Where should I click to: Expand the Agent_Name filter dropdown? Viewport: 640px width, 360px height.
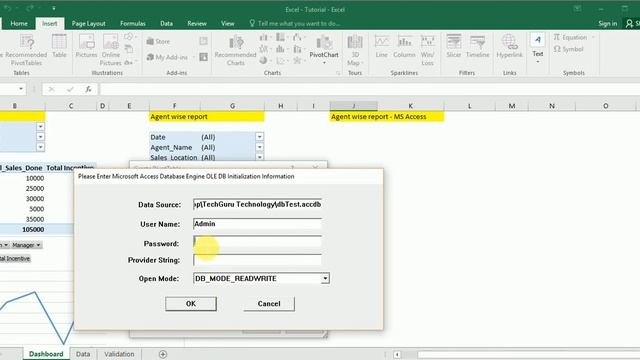(260, 147)
